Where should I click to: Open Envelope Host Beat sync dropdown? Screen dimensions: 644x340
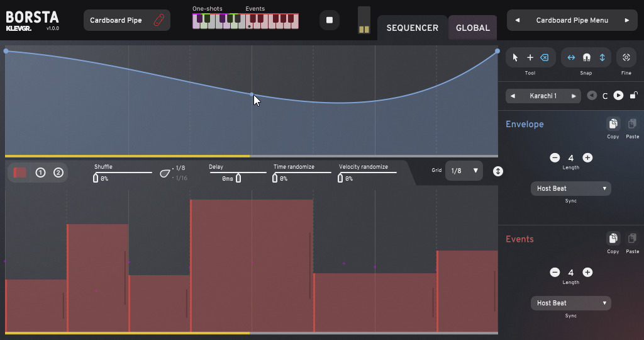pyautogui.click(x=571, y=189)
